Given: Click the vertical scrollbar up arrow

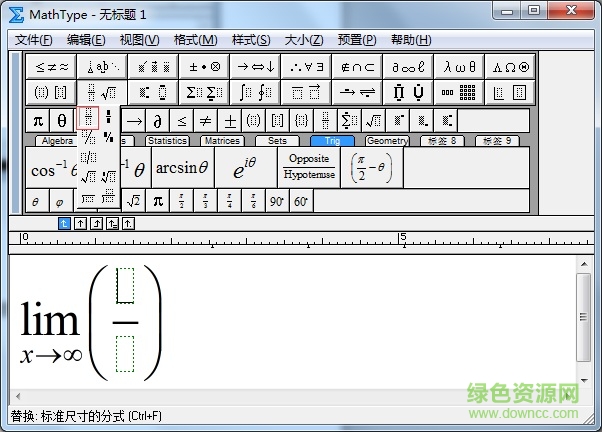Looking at the screenshot, I should [585, 265].
